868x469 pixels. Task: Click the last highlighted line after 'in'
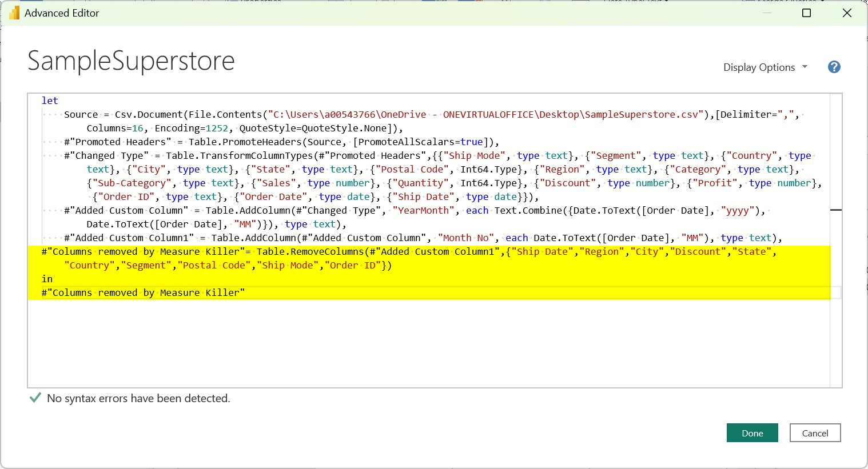[143, 292]
